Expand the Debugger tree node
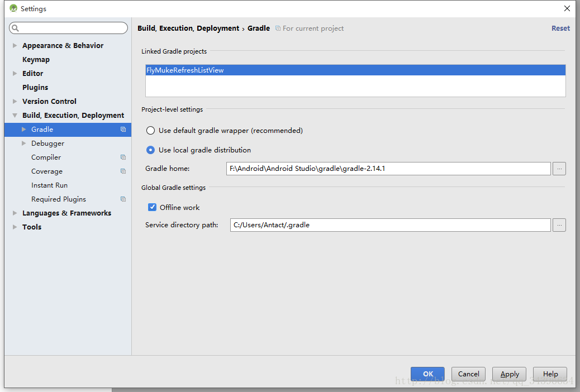 pyautogui.click(x=23, y=143)
